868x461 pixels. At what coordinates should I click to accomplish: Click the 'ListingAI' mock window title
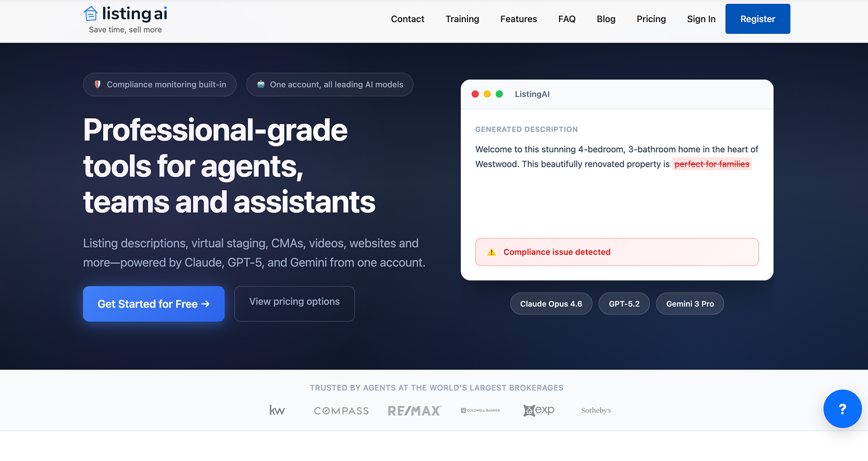point(532,94)
